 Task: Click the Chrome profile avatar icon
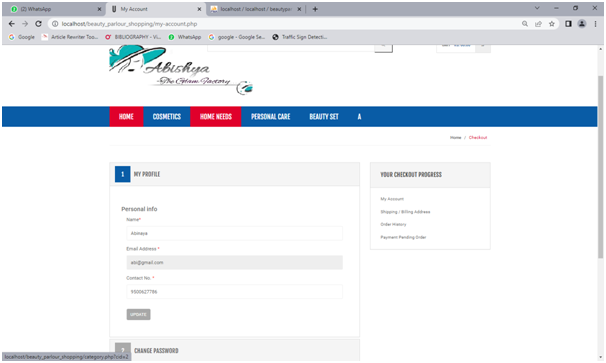click(x=582, y=24)
